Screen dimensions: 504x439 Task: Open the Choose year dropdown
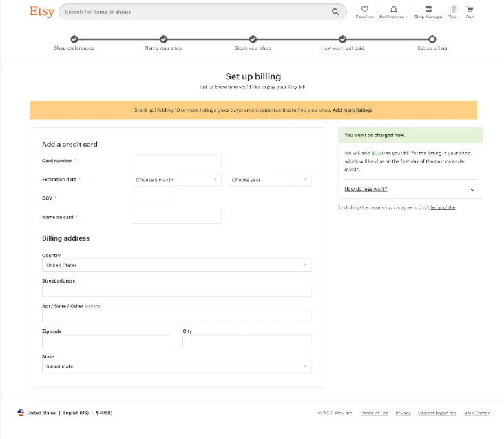[x=269, y=180]
